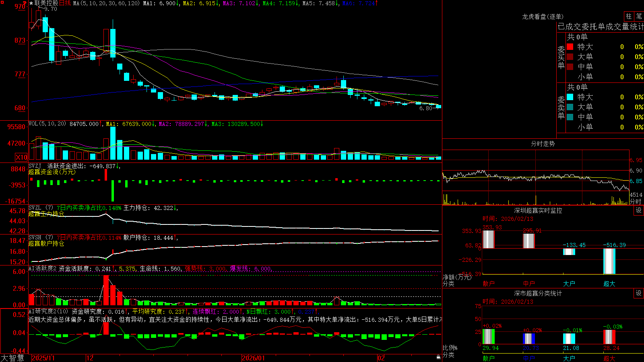Screen dimensions: 644x362
Task: Click the 超大 -516.39 bar in 实时监控
Action: pyautogui.click(x=609, y=261)
